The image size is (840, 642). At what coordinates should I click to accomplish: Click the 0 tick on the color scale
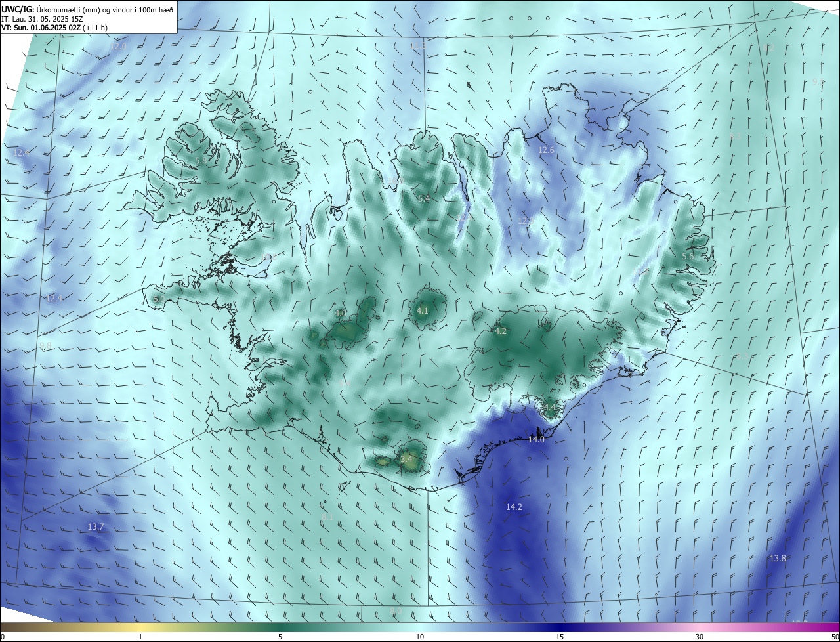coord(2,637)
